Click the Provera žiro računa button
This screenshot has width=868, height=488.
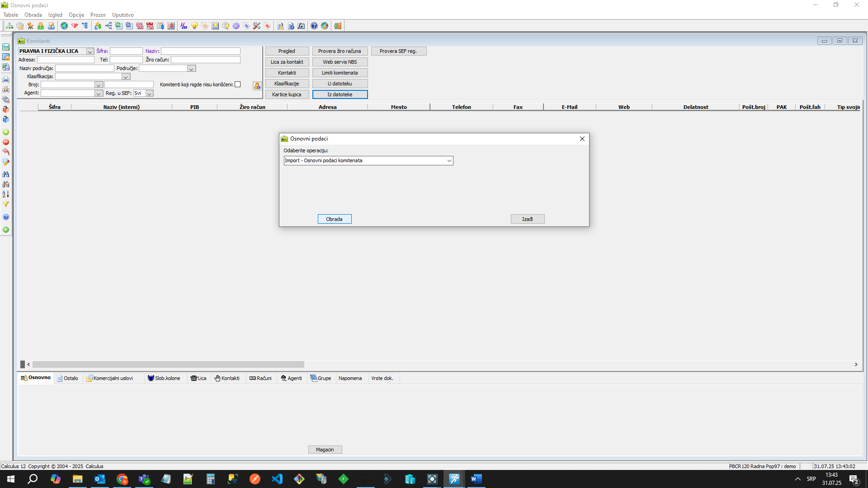click(x=340, y=52)
